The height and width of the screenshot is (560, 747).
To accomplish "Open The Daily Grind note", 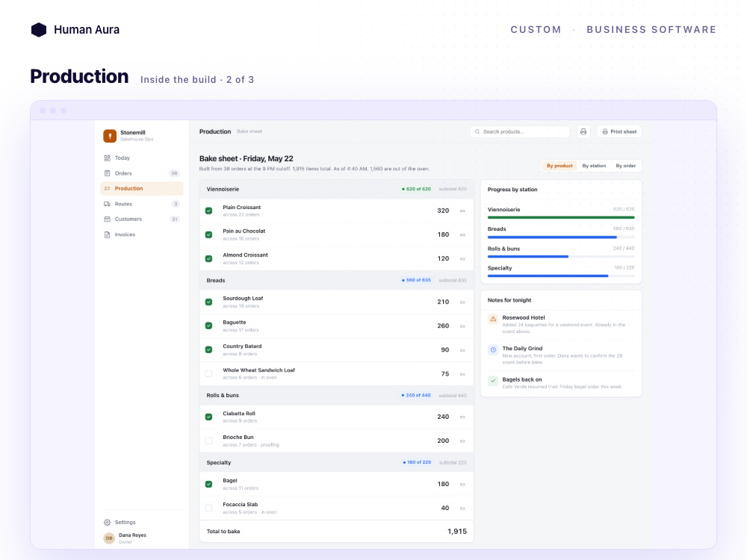I will tap(561, 355).
